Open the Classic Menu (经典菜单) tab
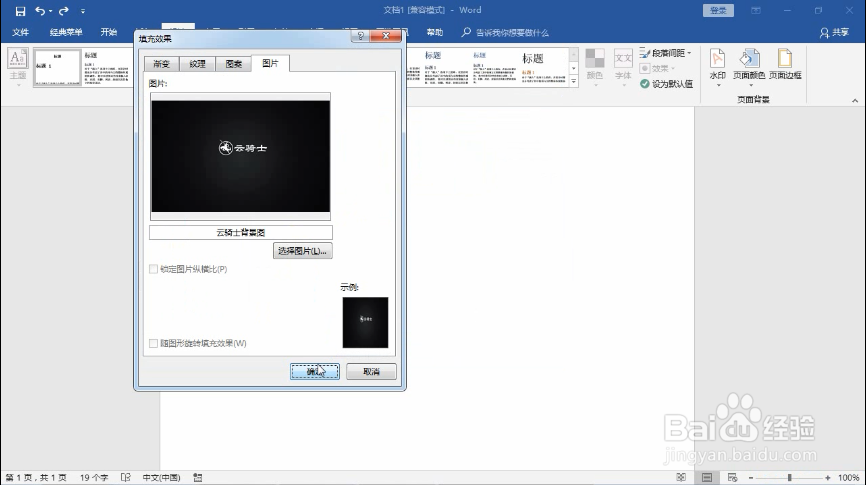The image size is (866, 485). [x=66, y=32]
